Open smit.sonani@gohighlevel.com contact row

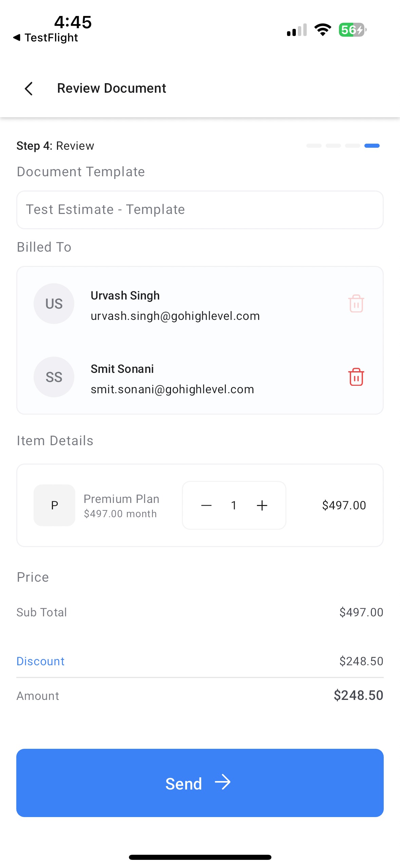[x=200, y=377]
